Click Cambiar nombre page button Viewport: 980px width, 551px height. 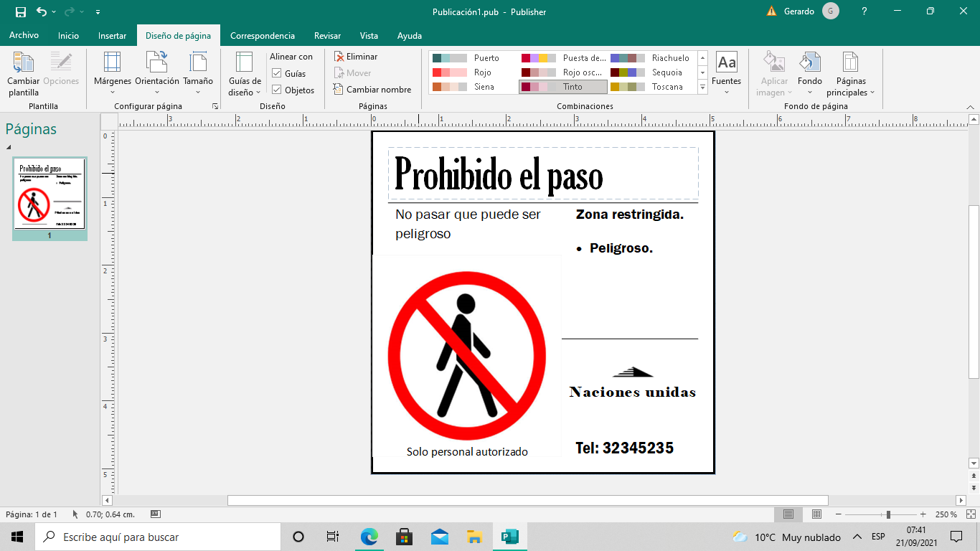372,90
